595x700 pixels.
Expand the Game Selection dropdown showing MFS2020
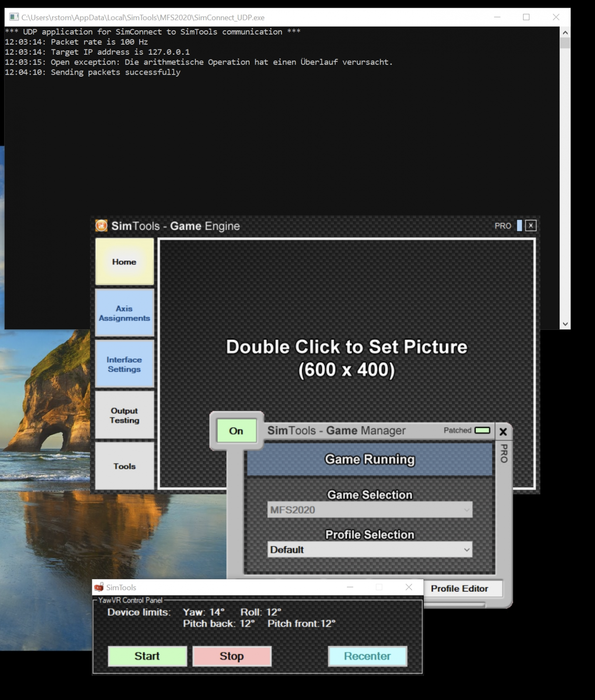tap(370, 510)
